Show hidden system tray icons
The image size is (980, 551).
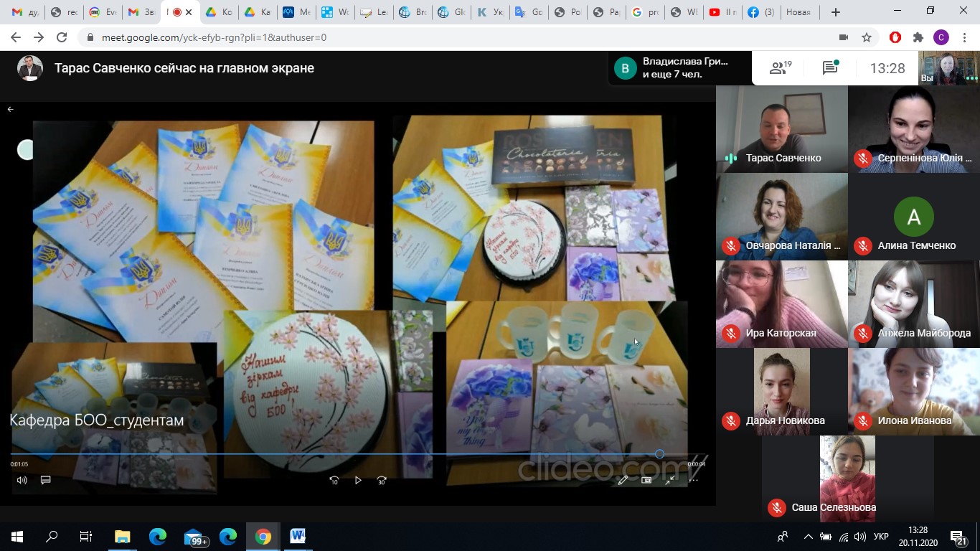(x=809, y=537)
